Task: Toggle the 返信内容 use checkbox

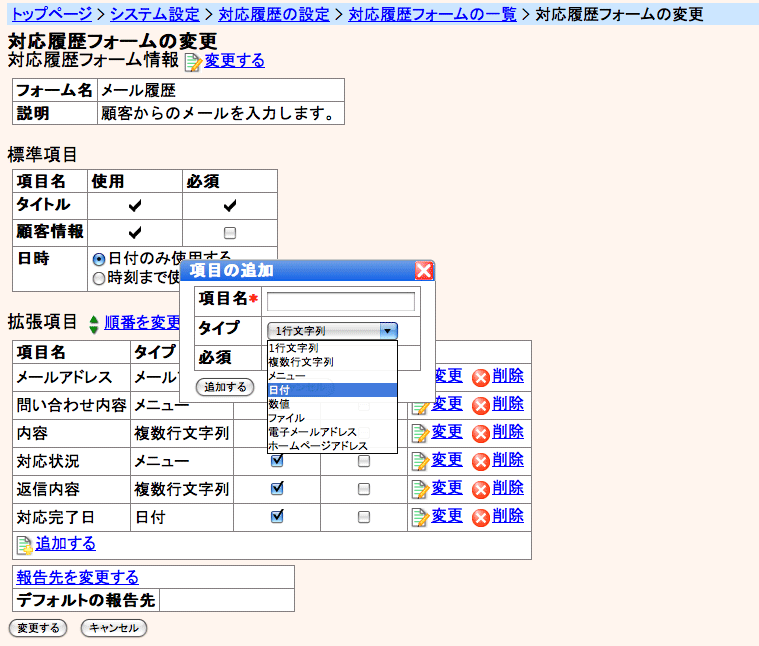Action: coord(277,489)
